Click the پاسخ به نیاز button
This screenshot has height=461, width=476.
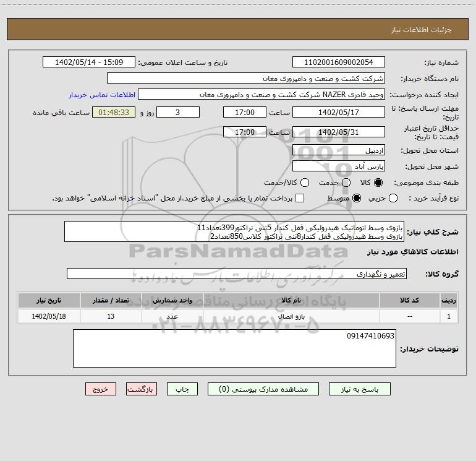coord(359,389)
